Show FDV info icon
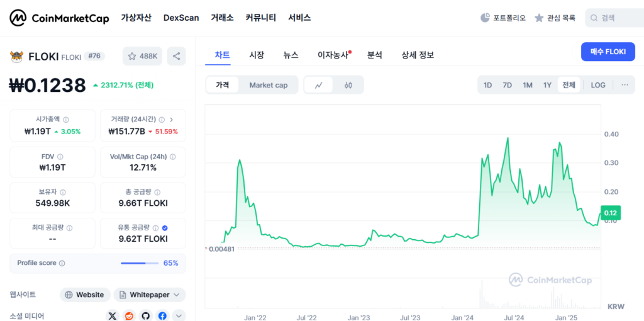The height and width of the screenshot is (321, 644). coord(60,157)
